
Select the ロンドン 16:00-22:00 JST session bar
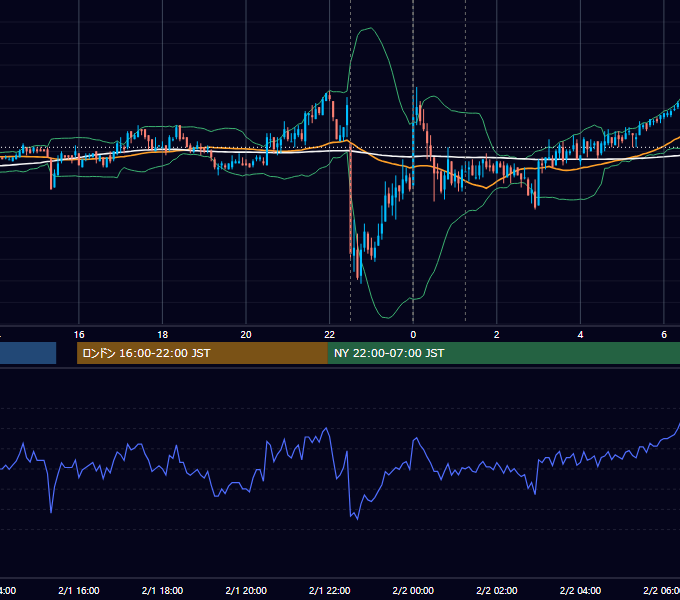tap(202, 353)
